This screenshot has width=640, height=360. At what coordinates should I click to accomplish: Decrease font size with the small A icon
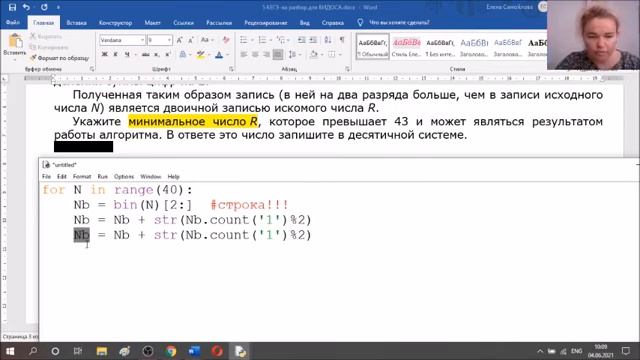pyautogui.click(x=191, y=40)
